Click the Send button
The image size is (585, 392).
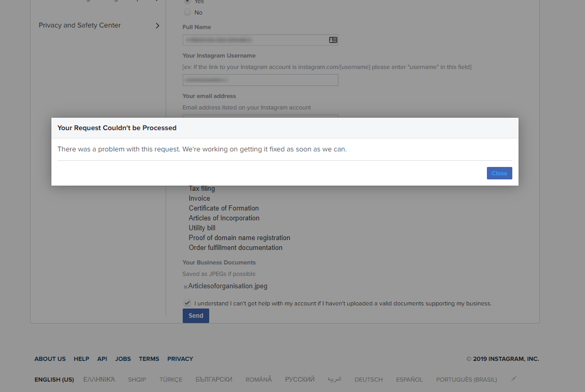(x=196, y=316)
